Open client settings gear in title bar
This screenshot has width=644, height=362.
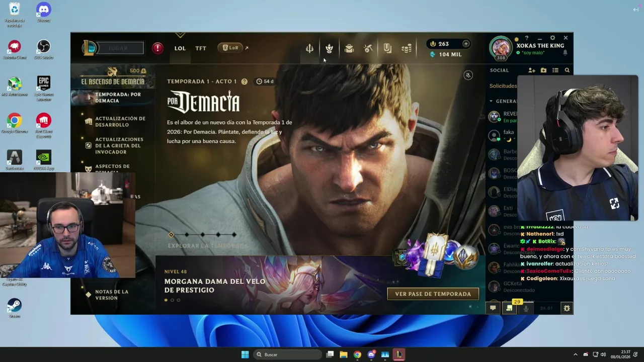click(x=552, y=38)
